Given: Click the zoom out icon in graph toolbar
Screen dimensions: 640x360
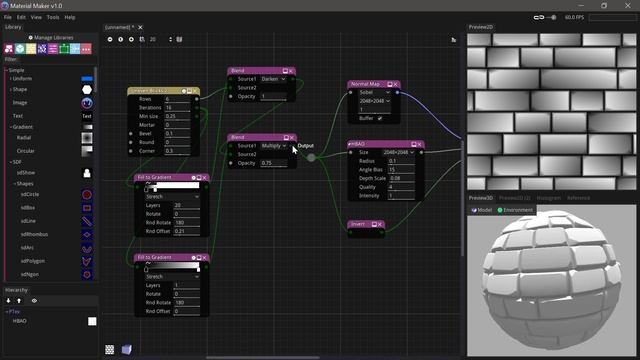Looking at the screenshot, I should [x=110, y=39].
